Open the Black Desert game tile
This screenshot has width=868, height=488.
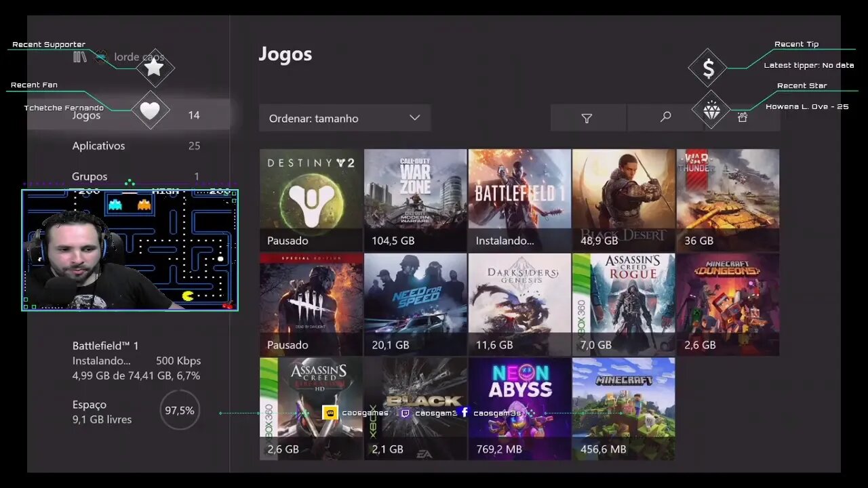coord(623,201)
